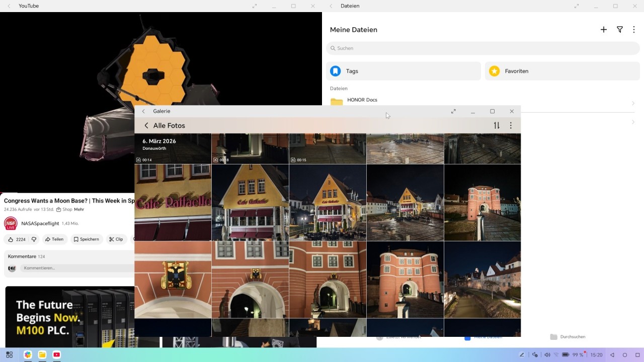Click the volume icon in system tray

[x=547, y=355]
